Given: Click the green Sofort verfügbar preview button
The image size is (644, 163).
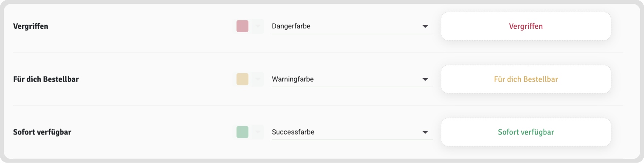Looking at the screenshot, I should coord(526,132).
